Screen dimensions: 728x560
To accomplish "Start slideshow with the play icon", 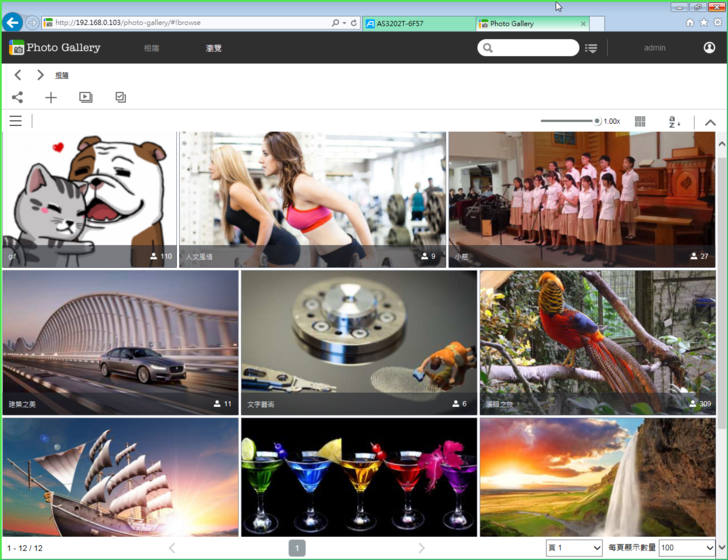I will coord(85,97).
